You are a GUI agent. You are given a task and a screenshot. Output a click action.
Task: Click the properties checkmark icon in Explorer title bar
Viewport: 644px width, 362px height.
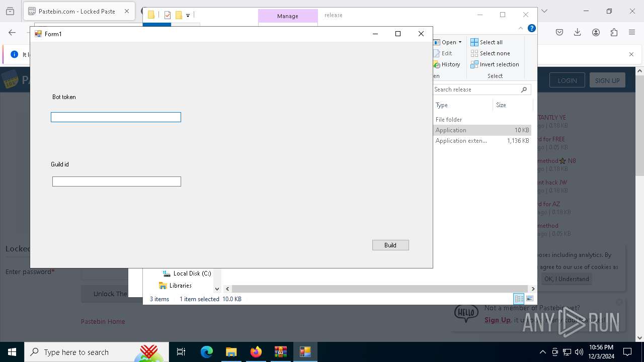pos(168,15)
